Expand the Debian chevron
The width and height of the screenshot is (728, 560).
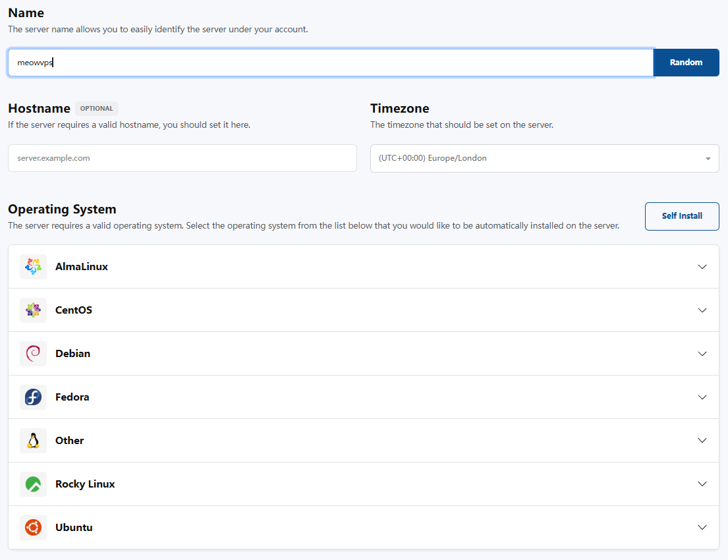point(702,354)
